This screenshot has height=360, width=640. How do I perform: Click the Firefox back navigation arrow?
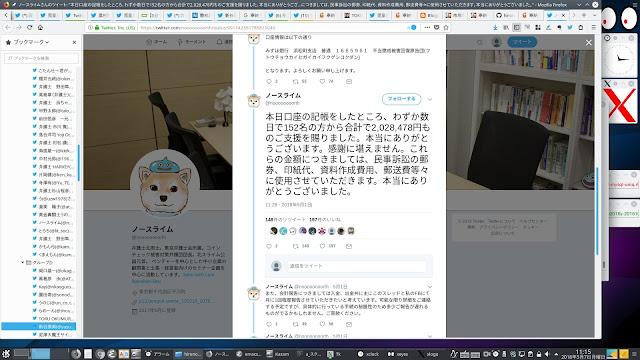(x=9, y=27)
